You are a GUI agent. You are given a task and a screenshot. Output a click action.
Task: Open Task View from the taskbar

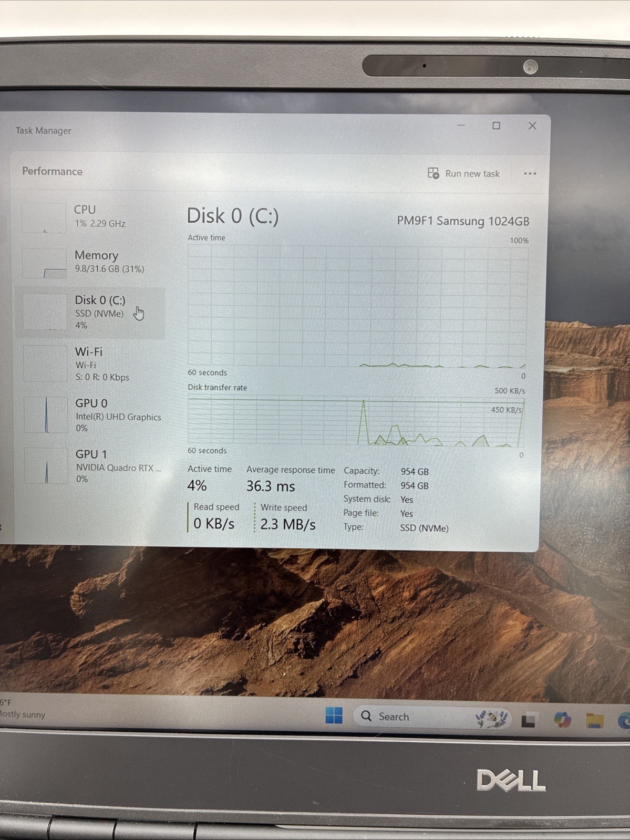tap(529, 720)
